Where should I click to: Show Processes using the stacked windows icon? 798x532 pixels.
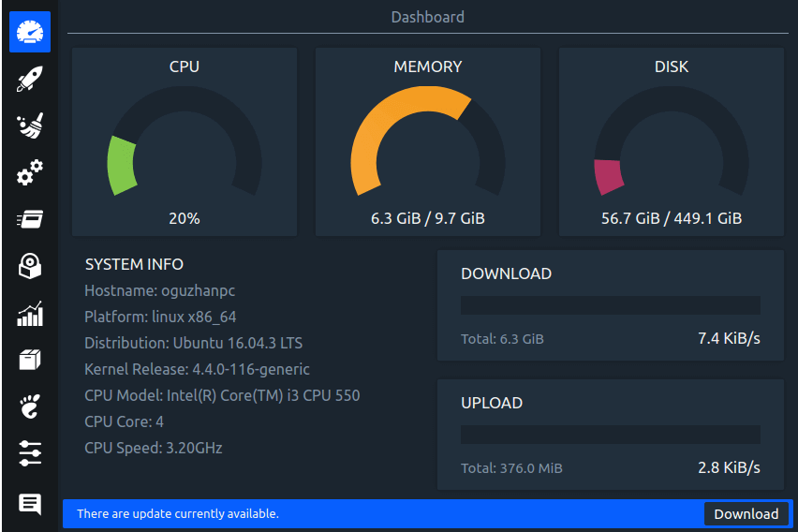click(x=30, y=220)
